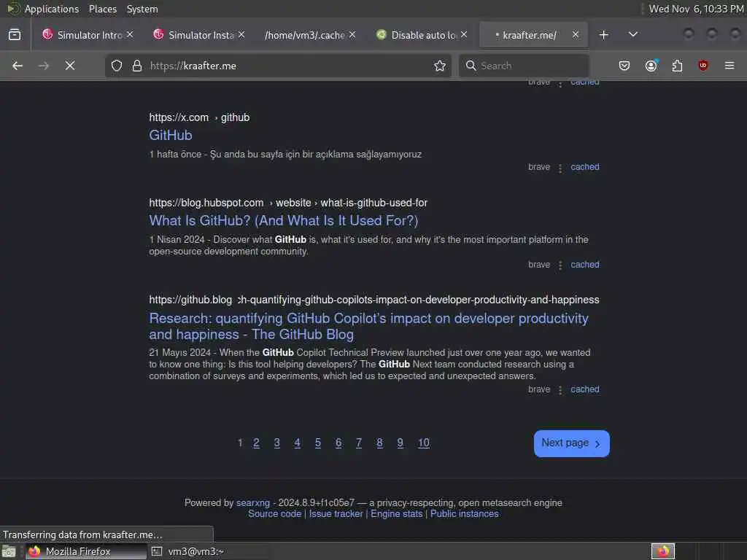Open the searxng project link
Screen dimensions: 747x560
point(253,503)
